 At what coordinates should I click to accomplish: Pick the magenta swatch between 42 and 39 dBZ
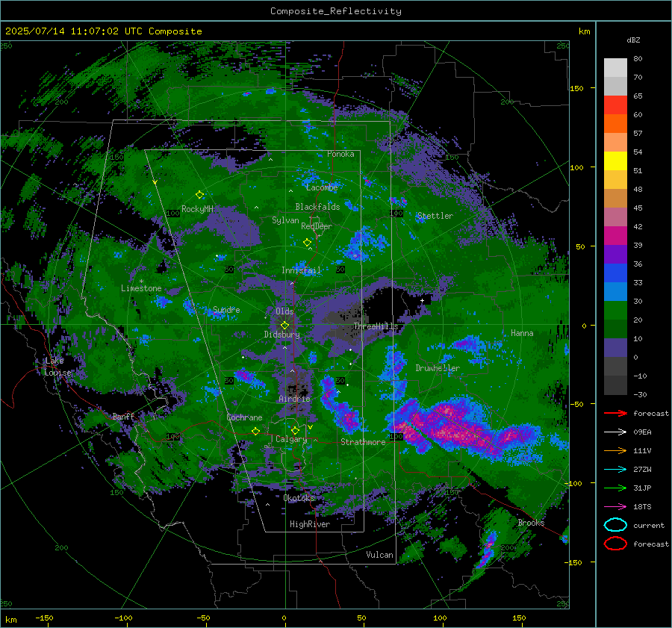coord(615,236)
